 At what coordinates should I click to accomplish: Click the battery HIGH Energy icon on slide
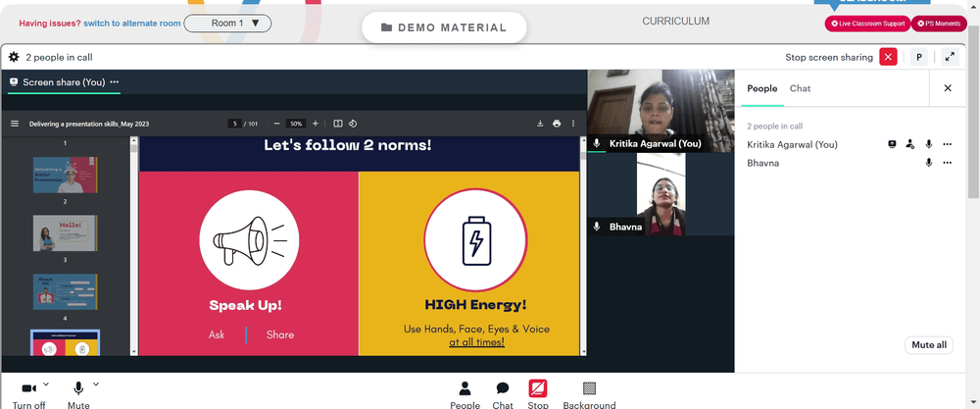475,240
